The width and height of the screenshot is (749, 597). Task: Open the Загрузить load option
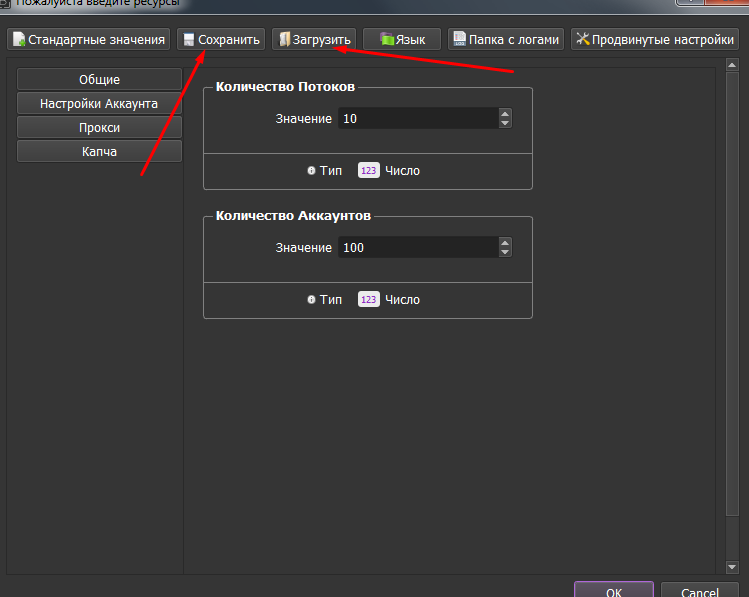[313, 40]
